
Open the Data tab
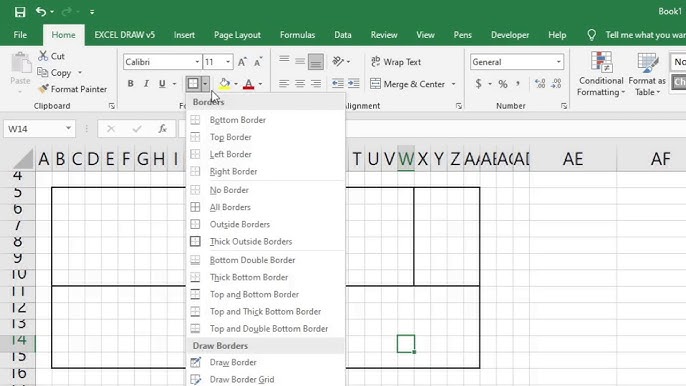(x=343, y=35)
